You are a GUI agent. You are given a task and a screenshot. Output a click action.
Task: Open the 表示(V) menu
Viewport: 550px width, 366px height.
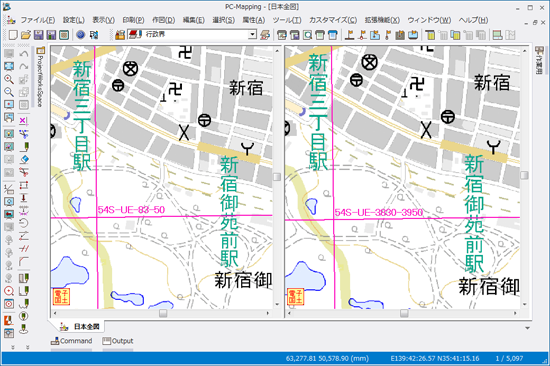coord(103,20)
